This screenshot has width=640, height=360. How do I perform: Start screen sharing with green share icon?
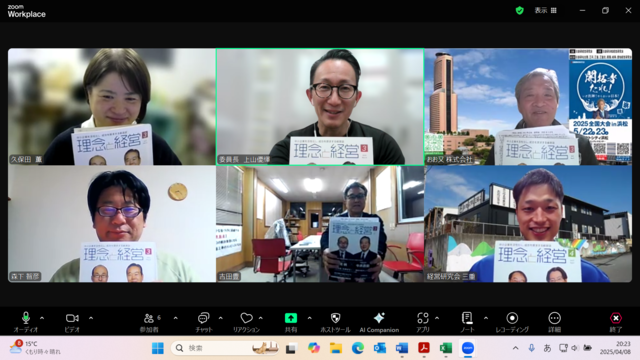coord(291,322)
